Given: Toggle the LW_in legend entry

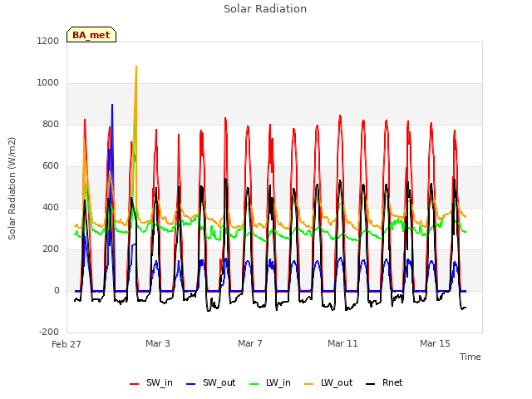Looking at the screenshot, I should pyautogui.click(x=270, y=383).
